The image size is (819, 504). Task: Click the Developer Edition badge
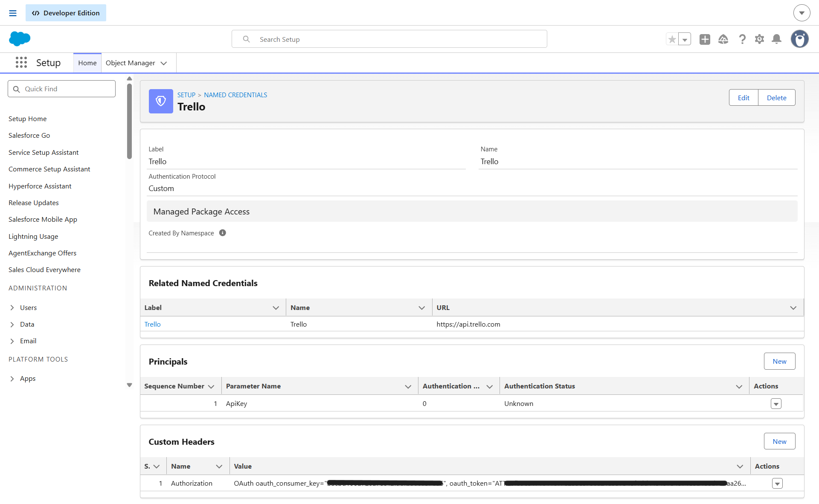click(x=66, y=13)
